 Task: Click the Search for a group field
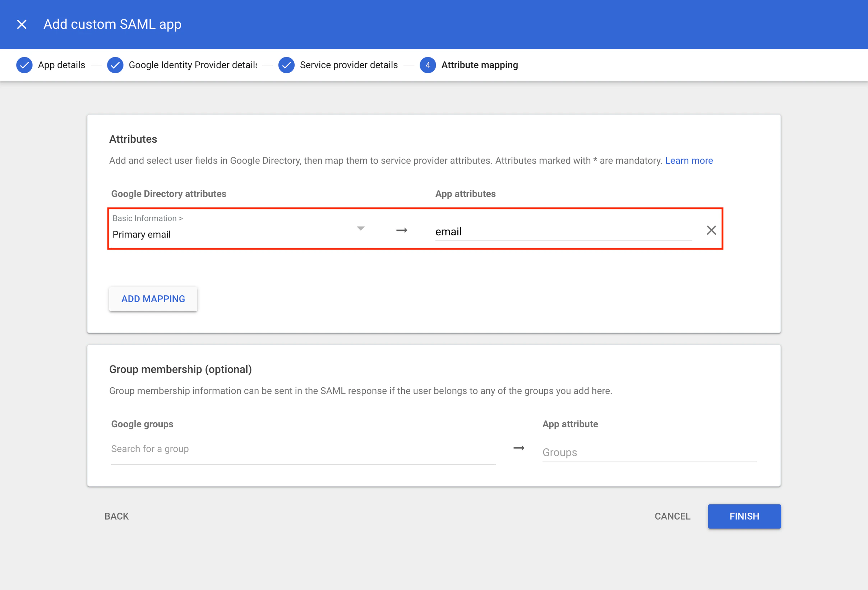[x=303, y=449]
